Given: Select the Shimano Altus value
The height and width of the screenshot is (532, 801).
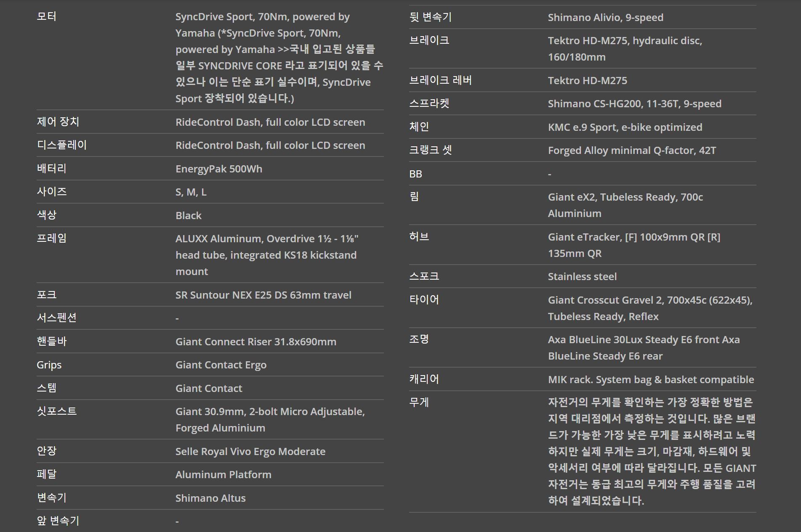Looking at the screenshot, I should pyautogui.click(x=210, y=498).
